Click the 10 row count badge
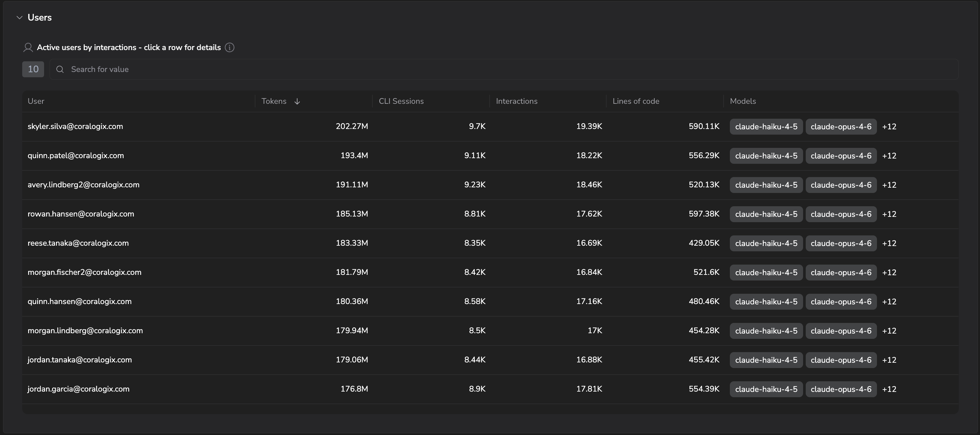 tap(33, 69)
